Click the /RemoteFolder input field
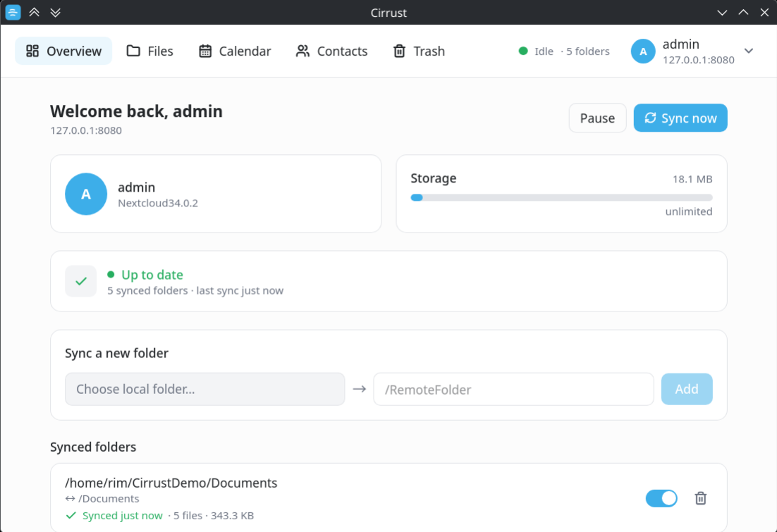The height and width of the screenshot is (532, 777). point(513,390)
